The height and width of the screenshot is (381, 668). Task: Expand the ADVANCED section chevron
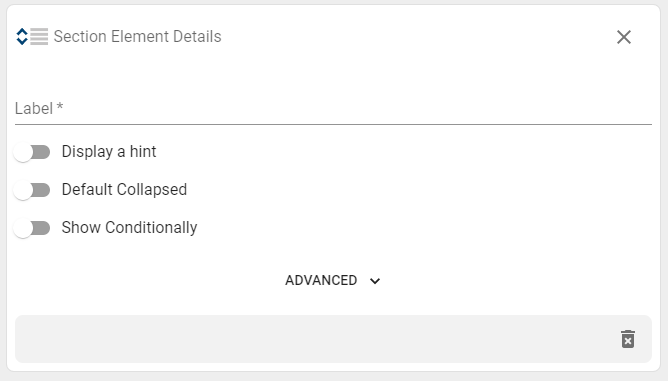(x=375, y=281)
